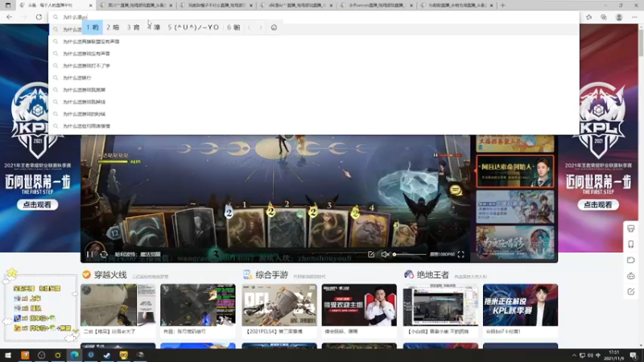Open the Windows Start menu
Screen dimensions: 644x362
coord(8,355)
